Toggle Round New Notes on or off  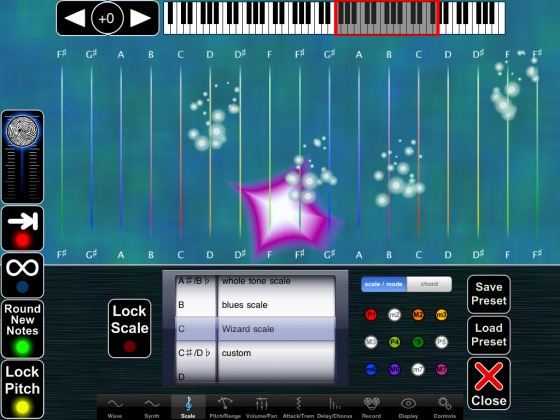pyautogui.click(x=22, y=329)
